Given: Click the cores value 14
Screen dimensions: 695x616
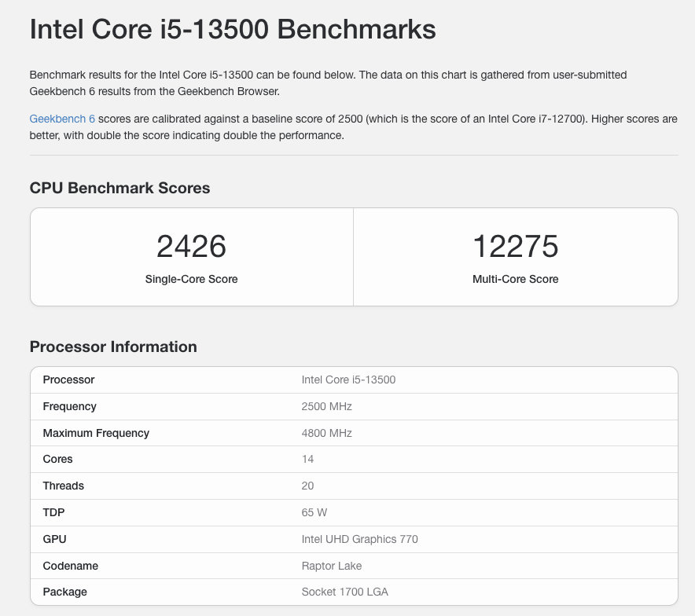Looking at the screenshot, I should pyautogui.click(x=307, y=459).
